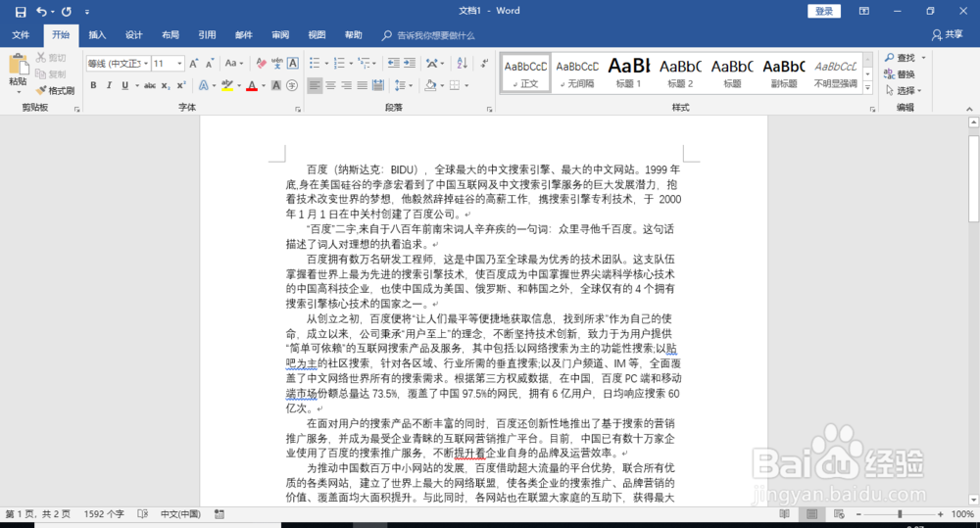The width and height of the screenshot is (980, 528).
Task: Expand the styles gallery more button
Action: 867,88
